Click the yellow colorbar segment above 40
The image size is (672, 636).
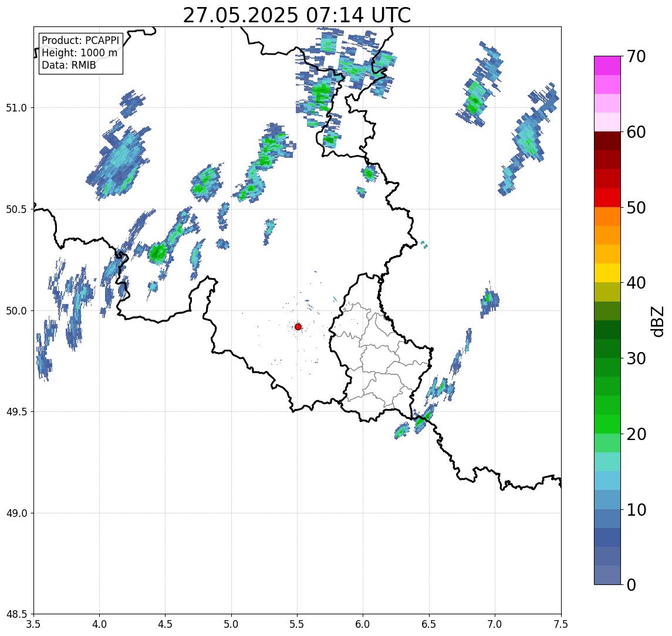coord(607,273)
